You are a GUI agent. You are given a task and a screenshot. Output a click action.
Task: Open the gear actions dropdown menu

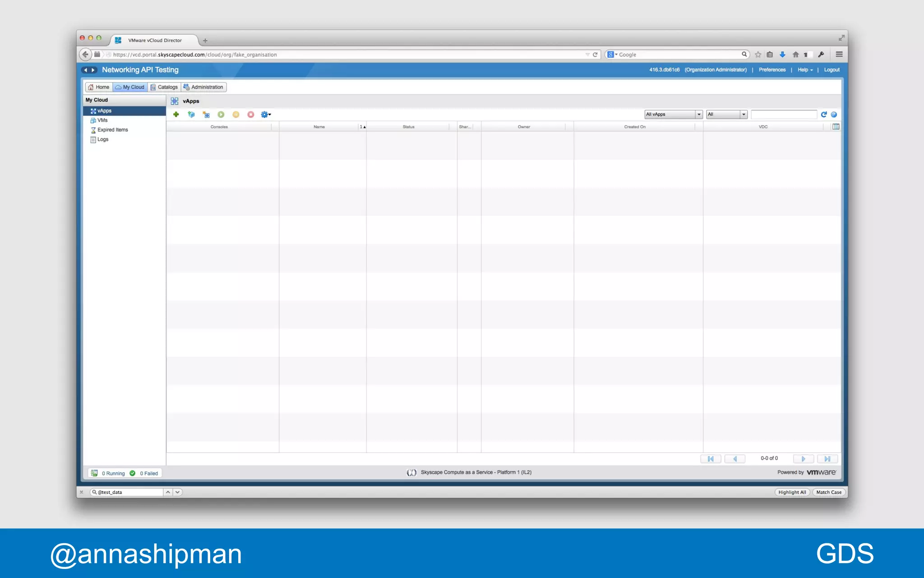[266, 115]
